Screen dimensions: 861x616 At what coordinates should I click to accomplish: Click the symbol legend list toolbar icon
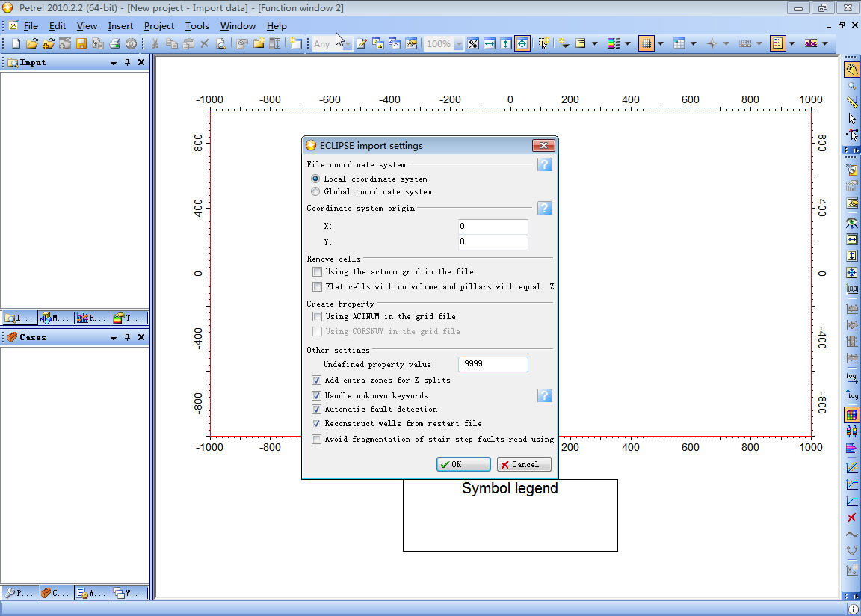point(777,44)
